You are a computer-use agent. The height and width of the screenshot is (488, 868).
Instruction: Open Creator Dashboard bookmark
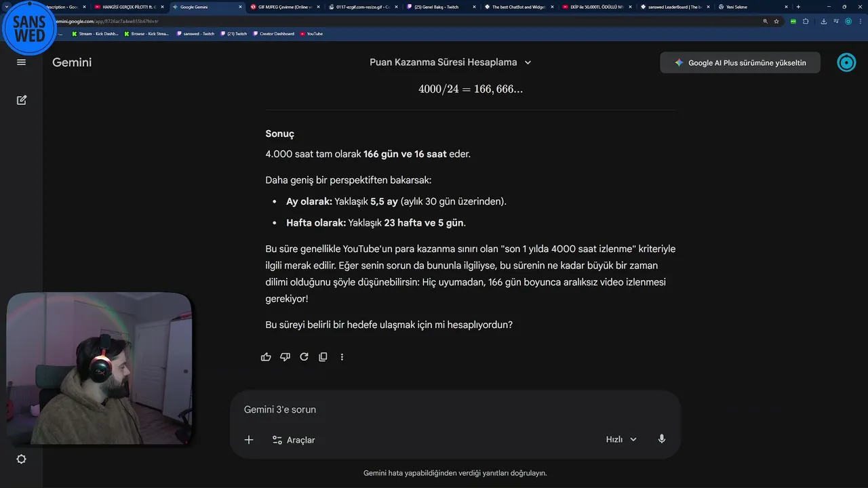point(273,33)
